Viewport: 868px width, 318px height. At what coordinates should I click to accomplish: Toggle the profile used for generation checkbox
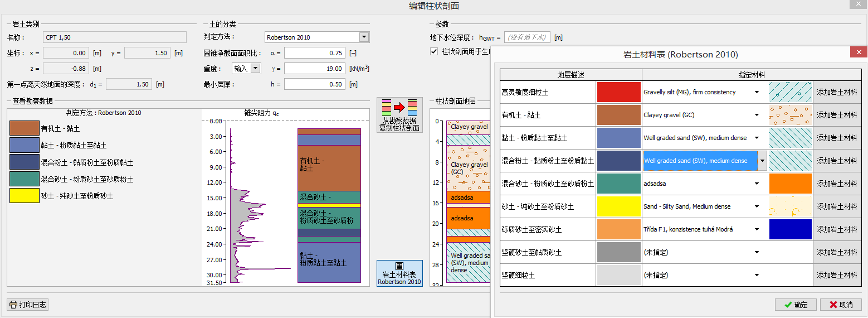click(434, 51)
